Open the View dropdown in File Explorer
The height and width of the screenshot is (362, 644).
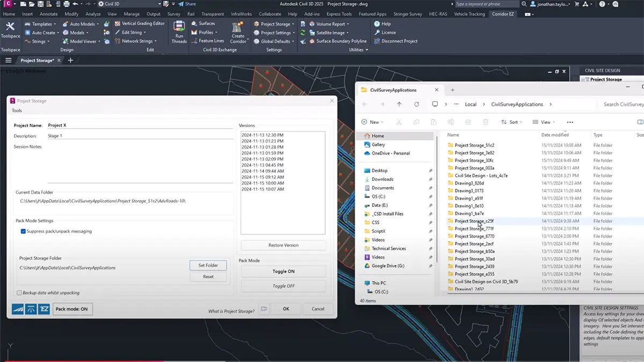[544, 122]
